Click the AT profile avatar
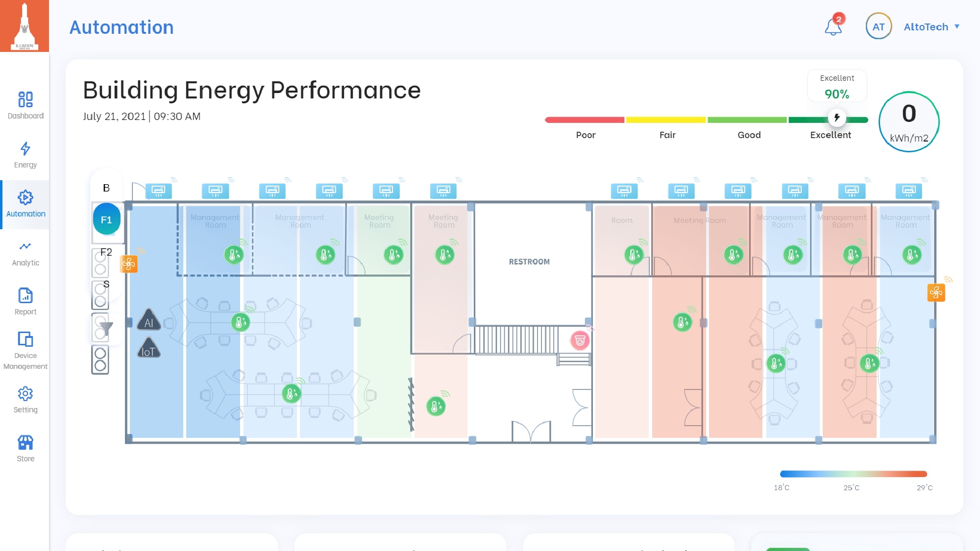The width and height of the screenshot is (980, 551). point(878,27)
